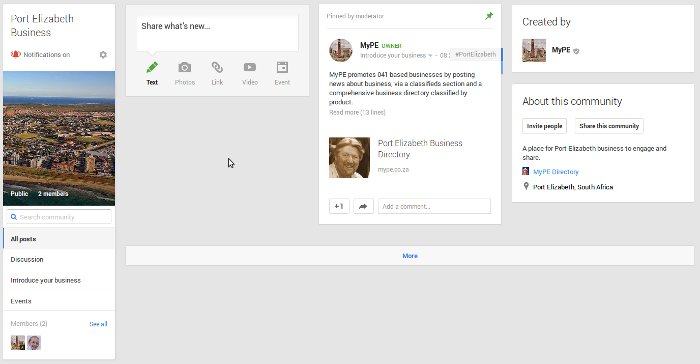This screenshot has width=700, height=364.
Task: Click Port Elizabeth, South Africa location
Action: pos(573,187)
